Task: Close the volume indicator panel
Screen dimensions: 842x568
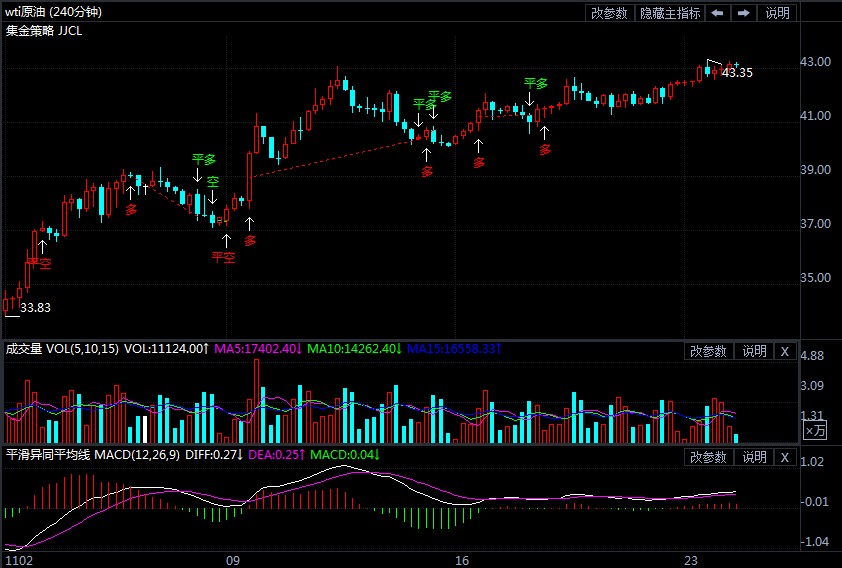Action: (x=785, y=351)
